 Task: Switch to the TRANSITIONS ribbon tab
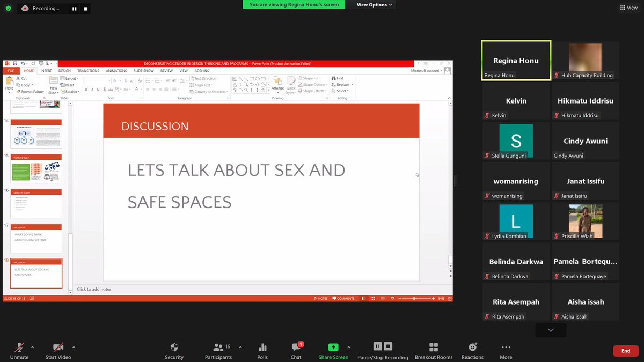(x=88, y=71)
